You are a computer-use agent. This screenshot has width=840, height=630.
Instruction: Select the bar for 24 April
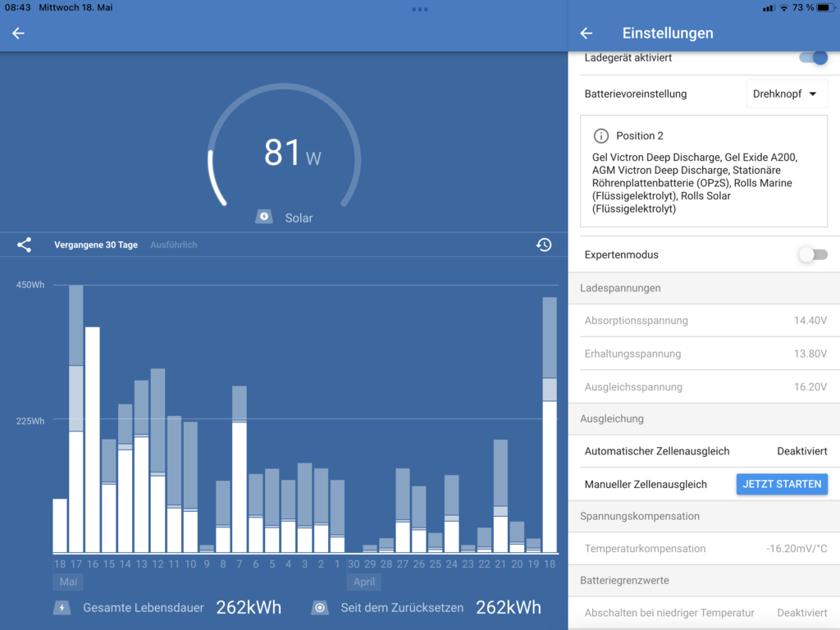tap(452, 514)
